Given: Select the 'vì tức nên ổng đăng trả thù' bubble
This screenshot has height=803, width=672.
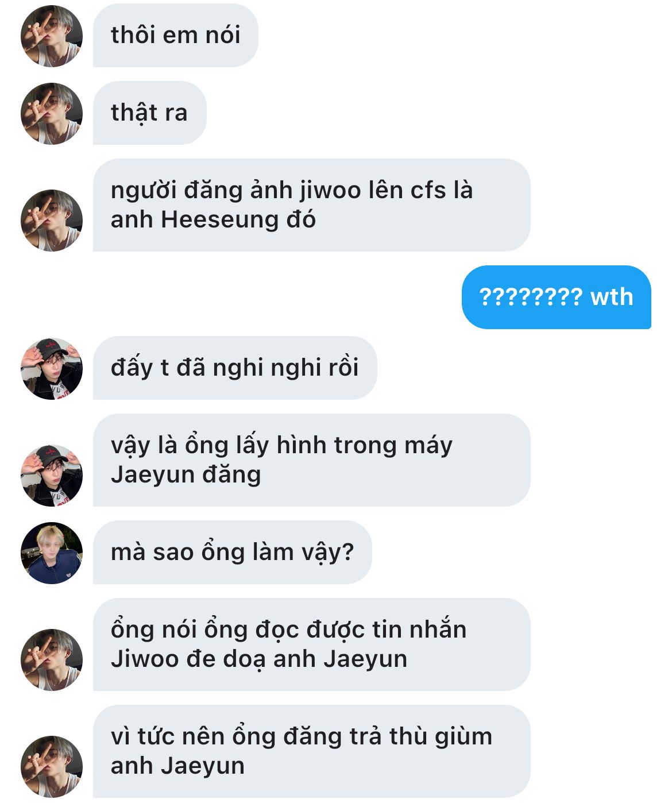Looking at the screenshot, I should click(x=311, y=751).
